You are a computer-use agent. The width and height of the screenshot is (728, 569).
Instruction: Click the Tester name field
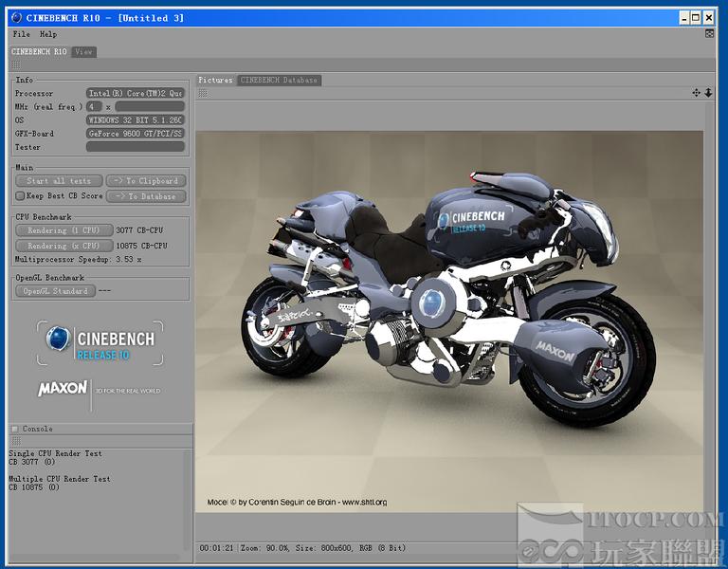point(136,147)
